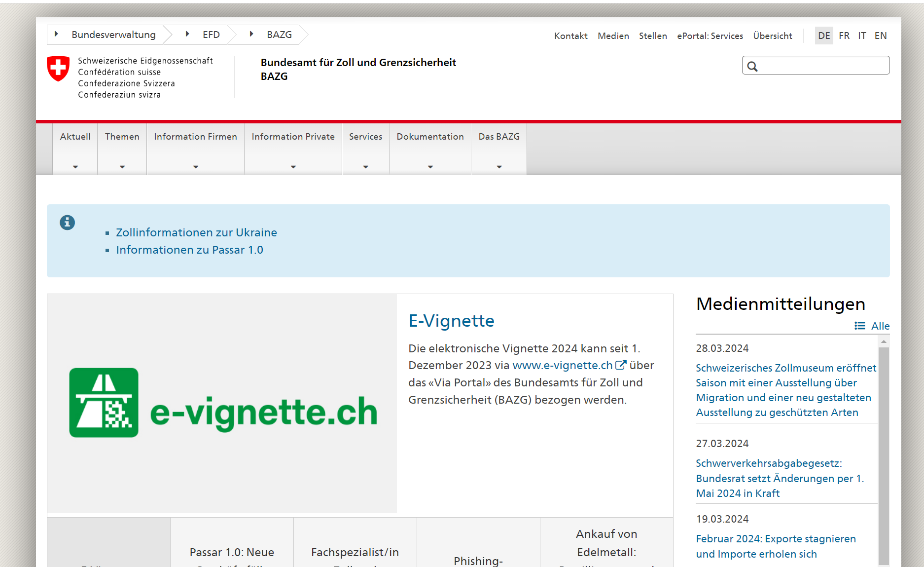Click the e-vignette.ch green logo image
This screenshot has height=567, width=924.
coord(223,403)
